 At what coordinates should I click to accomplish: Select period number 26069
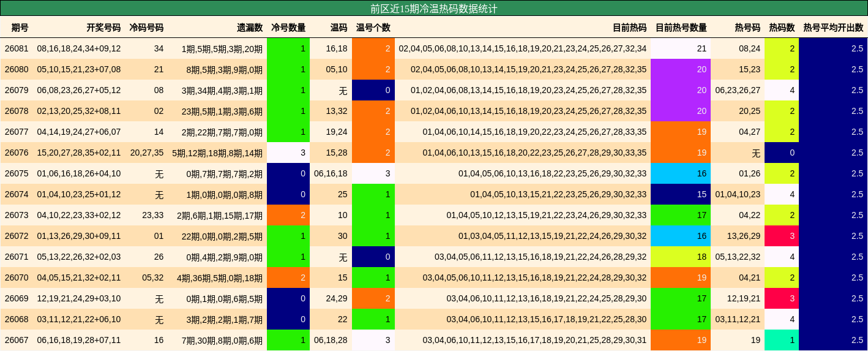(x=17, y=298)
